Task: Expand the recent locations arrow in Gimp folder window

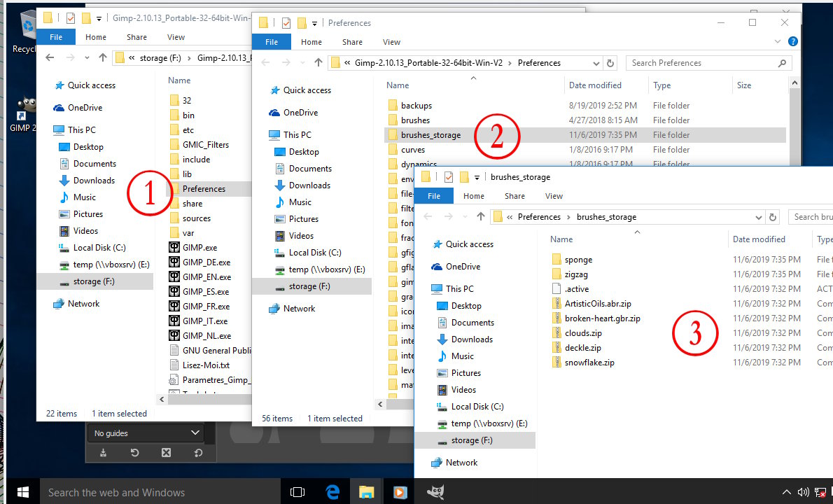Action: click(x=87, y=58)
